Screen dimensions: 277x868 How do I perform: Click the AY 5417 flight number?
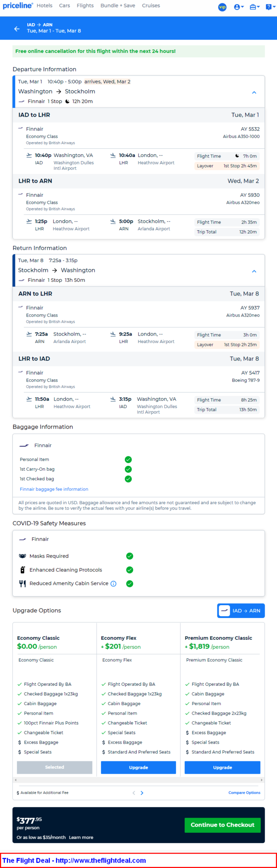[x=251, y=373]
